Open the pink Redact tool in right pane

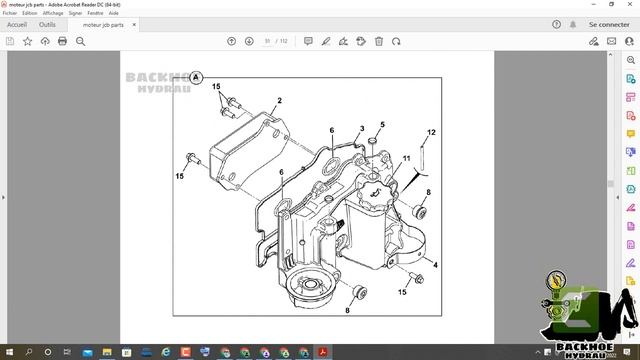(631, 208)
